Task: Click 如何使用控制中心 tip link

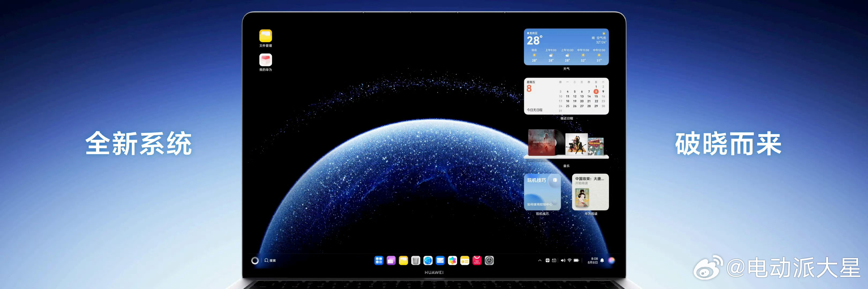Action: pyautogui.click(x=540, y=204)
